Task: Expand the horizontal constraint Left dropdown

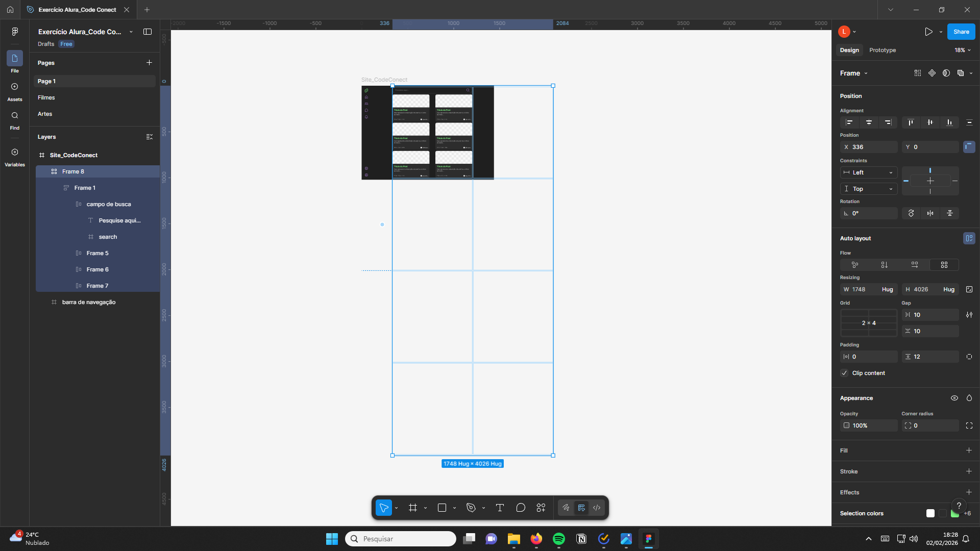Action: pyautogui.click(x=868, y=172)
